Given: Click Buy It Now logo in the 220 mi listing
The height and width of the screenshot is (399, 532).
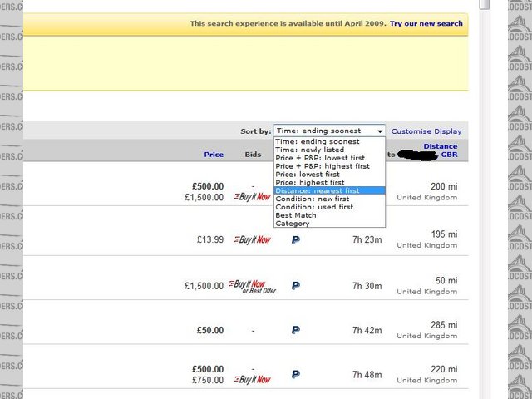Looking at the screenshot, I should pyautogui.click(x=253, y=380).
